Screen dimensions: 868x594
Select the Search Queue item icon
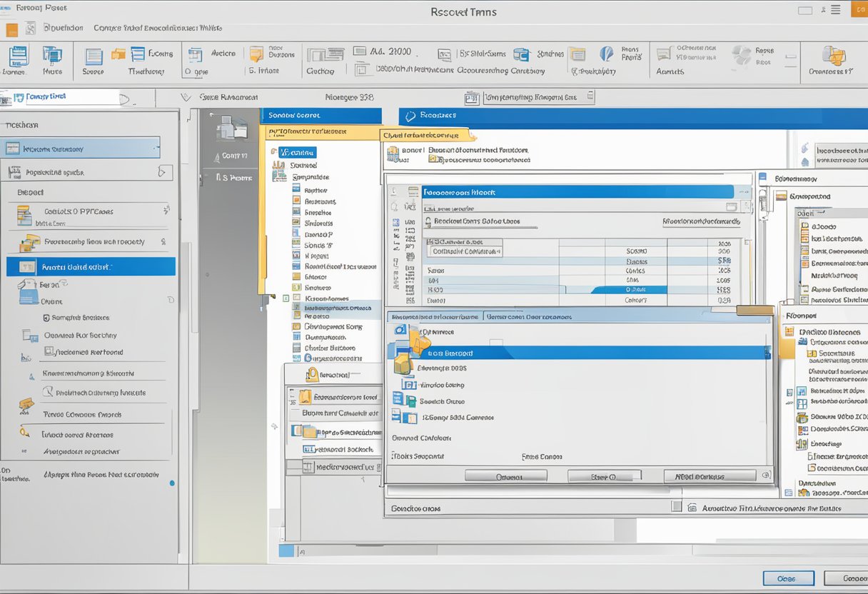point(404,401)
